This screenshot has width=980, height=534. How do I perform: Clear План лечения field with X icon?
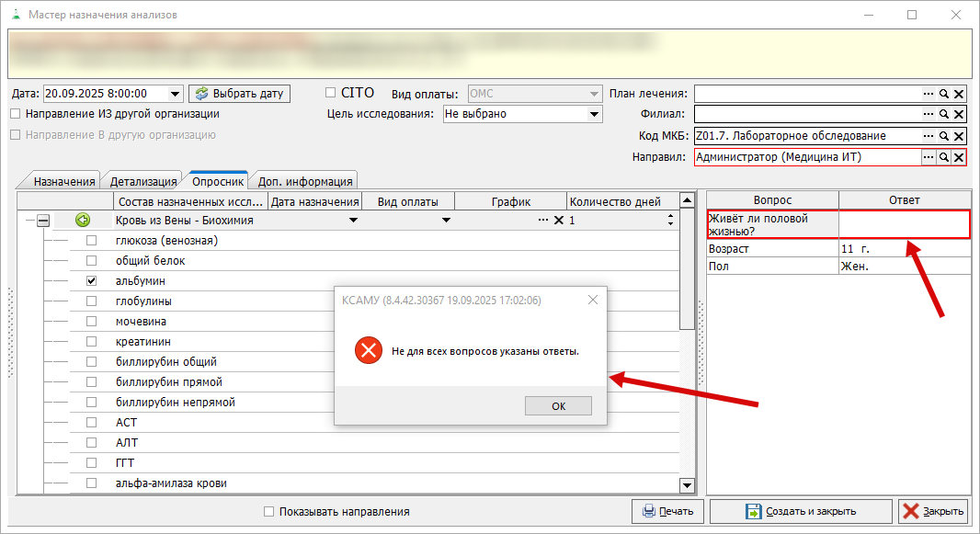(959, 94)
